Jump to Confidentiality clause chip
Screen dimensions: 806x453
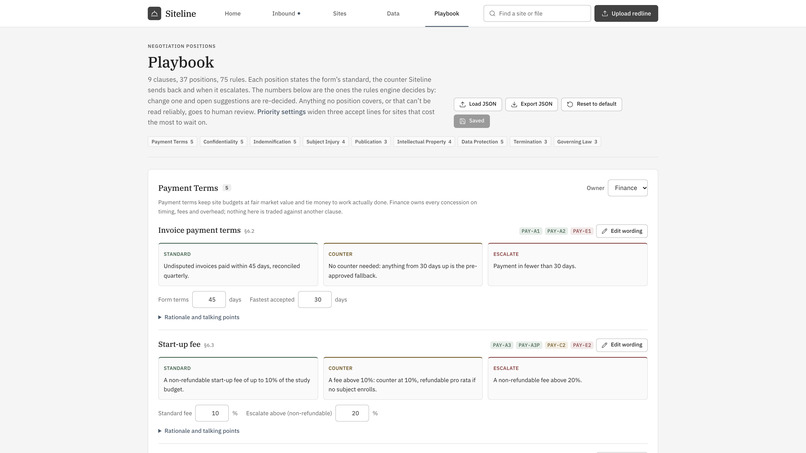point(223,141)
